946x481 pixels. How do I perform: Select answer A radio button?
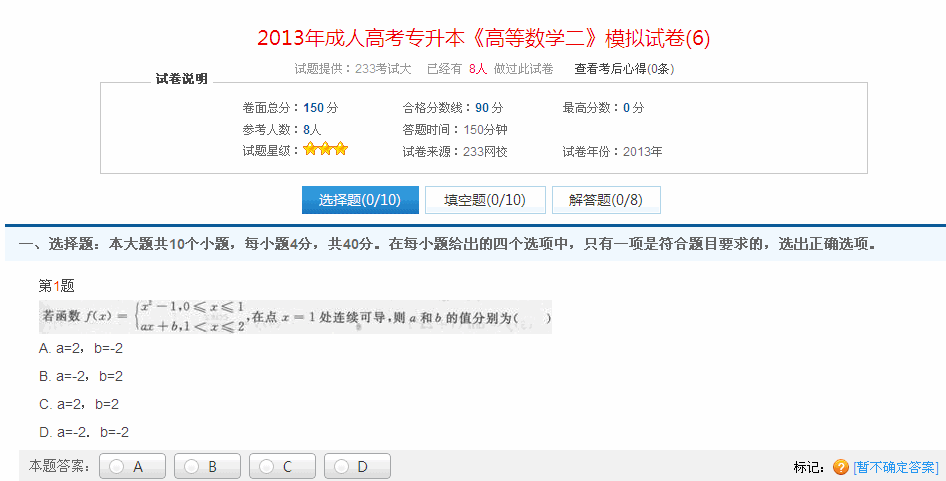tap(132, 467)
